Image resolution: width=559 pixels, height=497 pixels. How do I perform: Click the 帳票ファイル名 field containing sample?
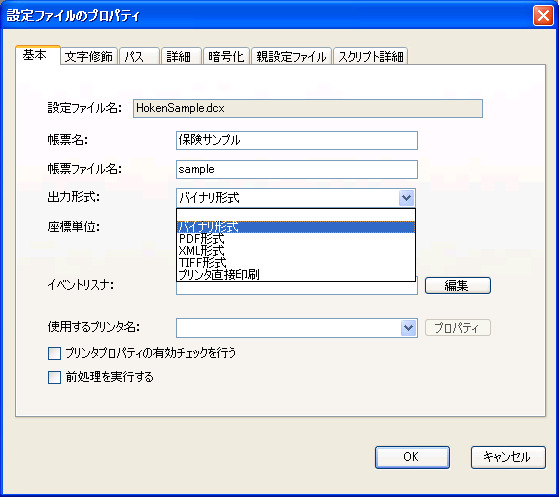(297, 169)
